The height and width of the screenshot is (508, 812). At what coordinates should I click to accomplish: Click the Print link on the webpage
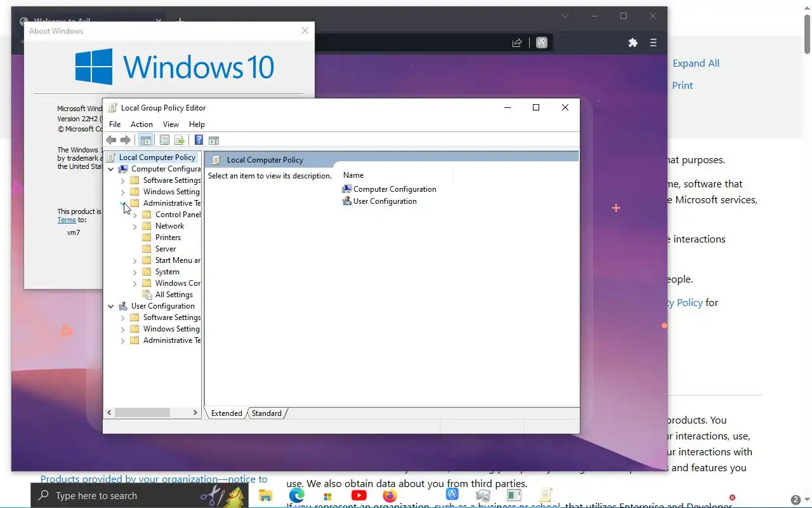tap(683, 86)
